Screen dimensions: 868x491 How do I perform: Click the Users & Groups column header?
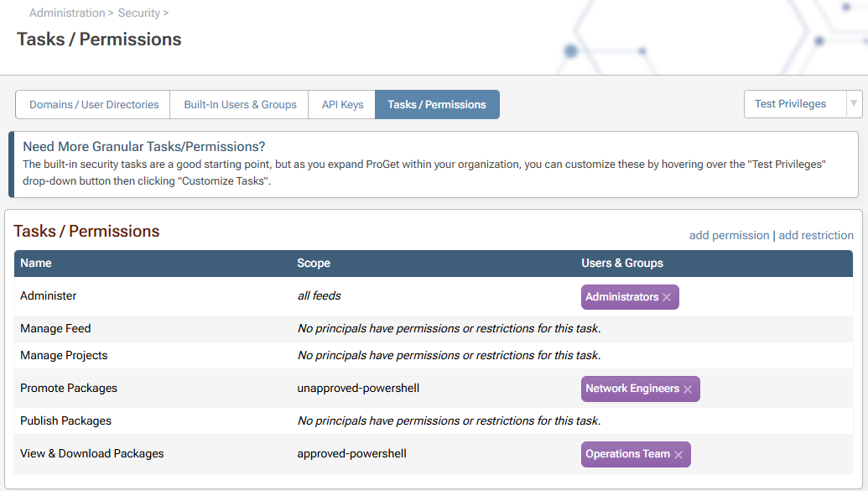point(621,264)
